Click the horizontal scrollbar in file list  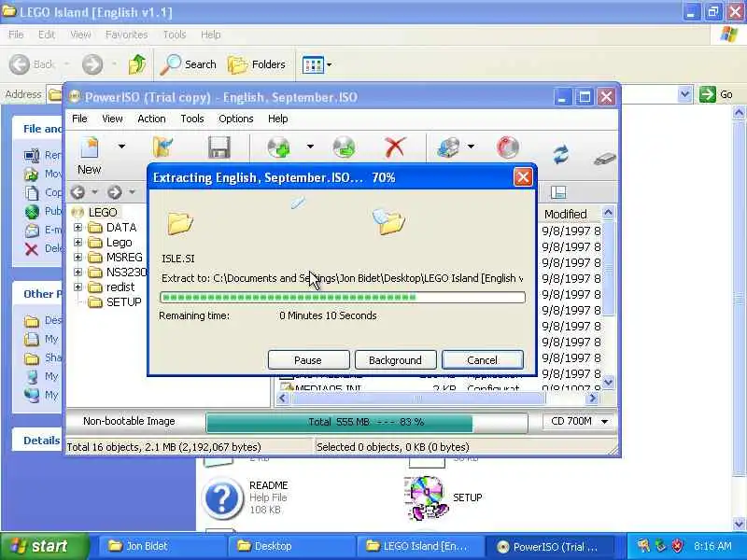tap(418, 399)
